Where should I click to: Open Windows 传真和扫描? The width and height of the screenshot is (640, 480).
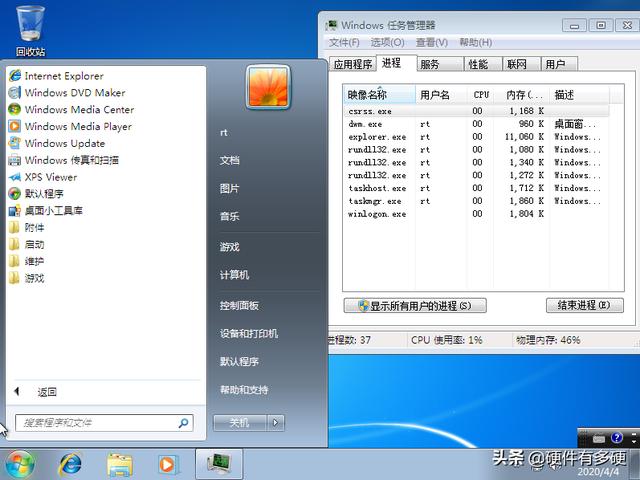pyautogui.click(x=64, y=160)
